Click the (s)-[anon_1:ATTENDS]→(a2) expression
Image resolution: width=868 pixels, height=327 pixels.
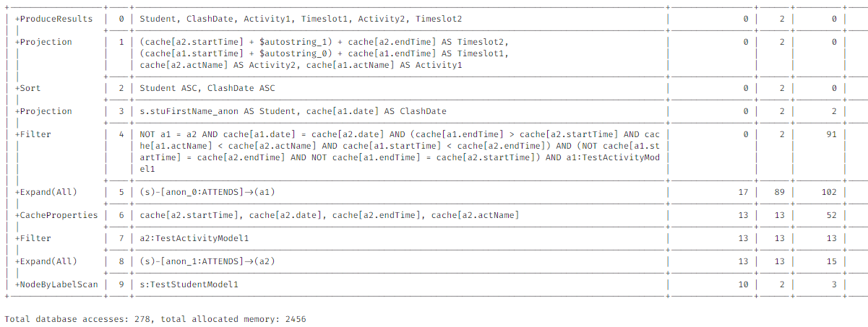click(207, 261)
